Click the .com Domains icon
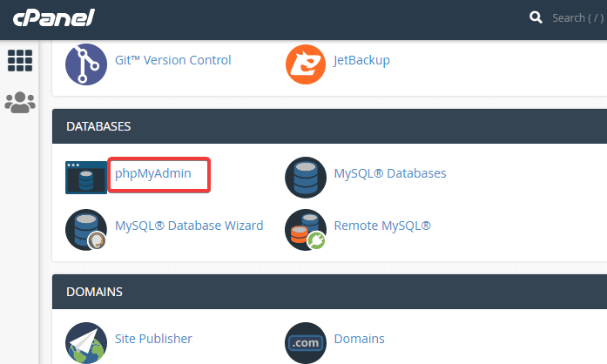 (x=306, y=343)
